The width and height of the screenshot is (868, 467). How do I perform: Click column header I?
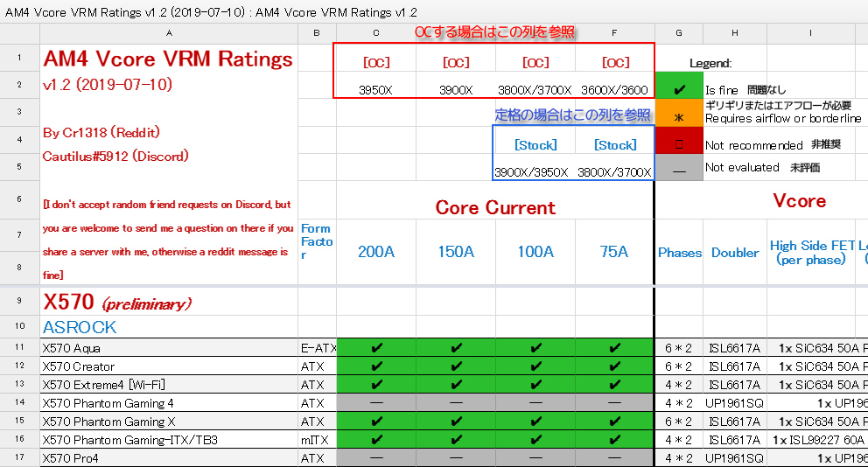point(811,33)
